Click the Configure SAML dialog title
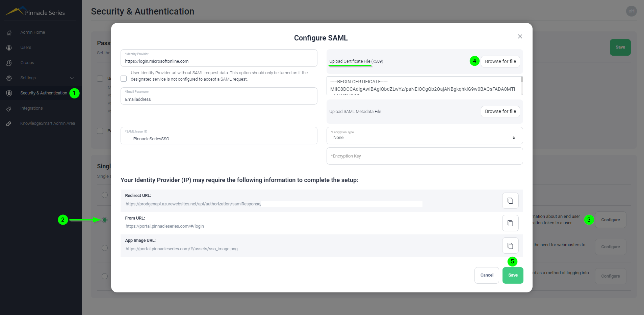 click(321, 38)
